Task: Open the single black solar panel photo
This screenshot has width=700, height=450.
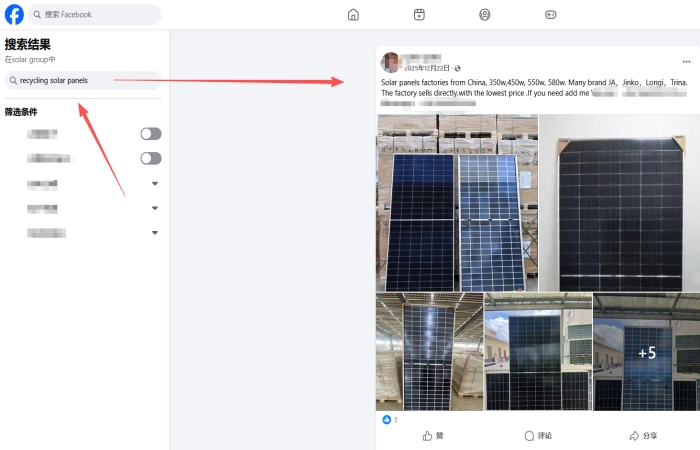Action: pos(620,203)
